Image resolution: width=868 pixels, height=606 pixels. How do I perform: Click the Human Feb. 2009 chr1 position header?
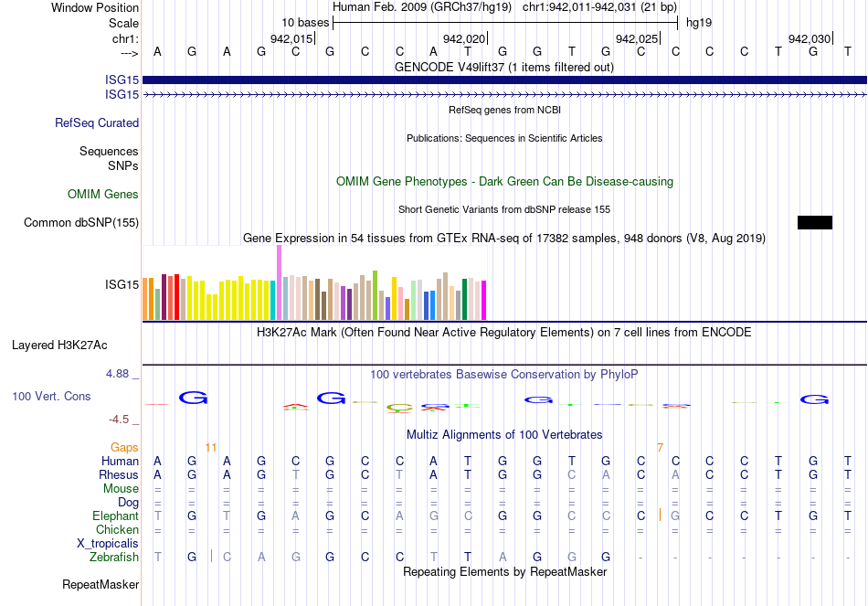point(504,7)
